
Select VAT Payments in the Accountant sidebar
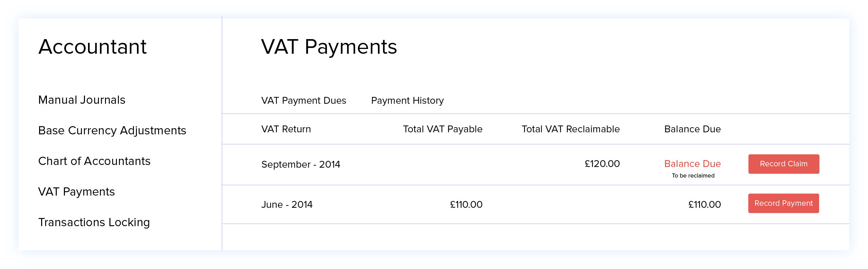point(76,191)
